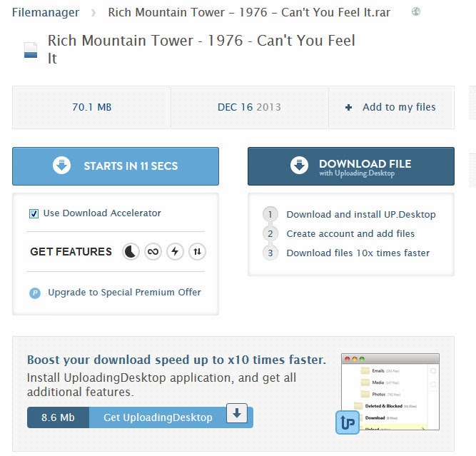Toggle the Use Download Accelerator checkbox
This screenshot has width=476, height=456.
34,213
